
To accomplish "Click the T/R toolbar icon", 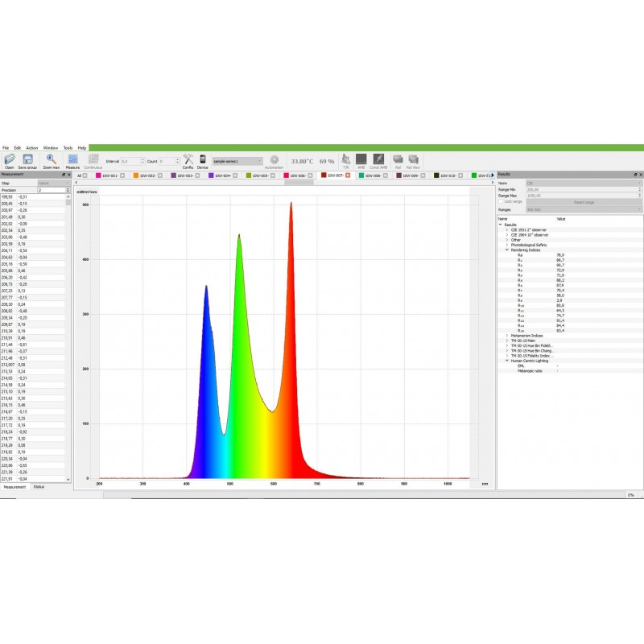I will pos(346,159).
